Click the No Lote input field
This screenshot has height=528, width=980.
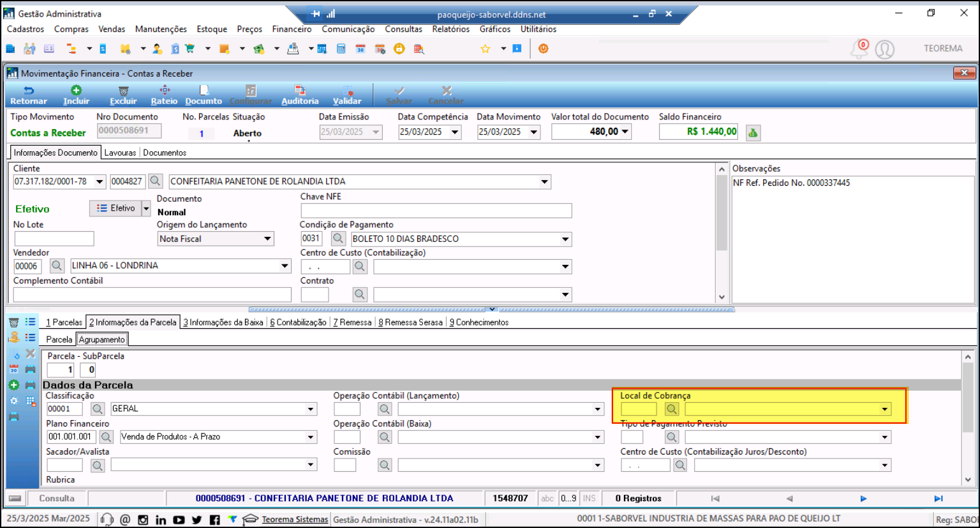54,239
